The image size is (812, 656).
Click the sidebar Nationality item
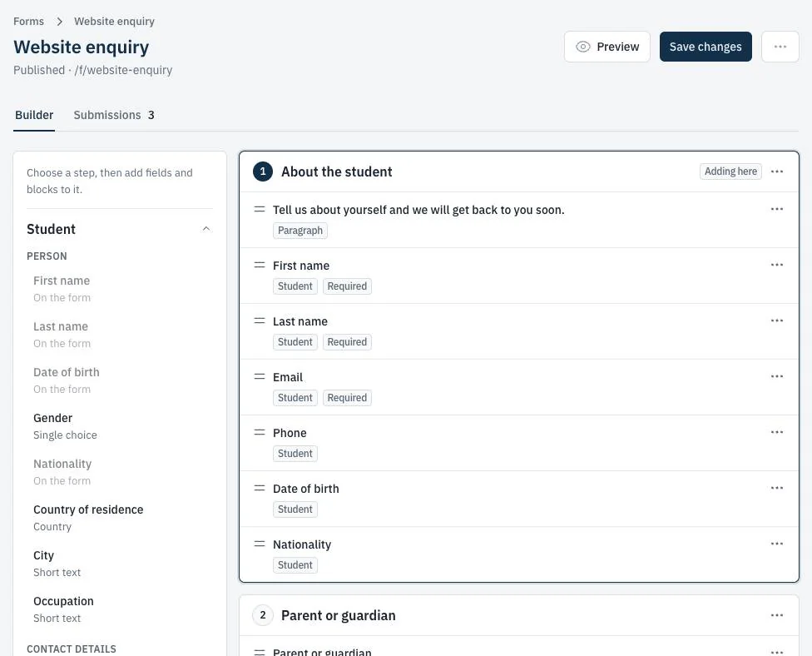[x=119, y=472]
